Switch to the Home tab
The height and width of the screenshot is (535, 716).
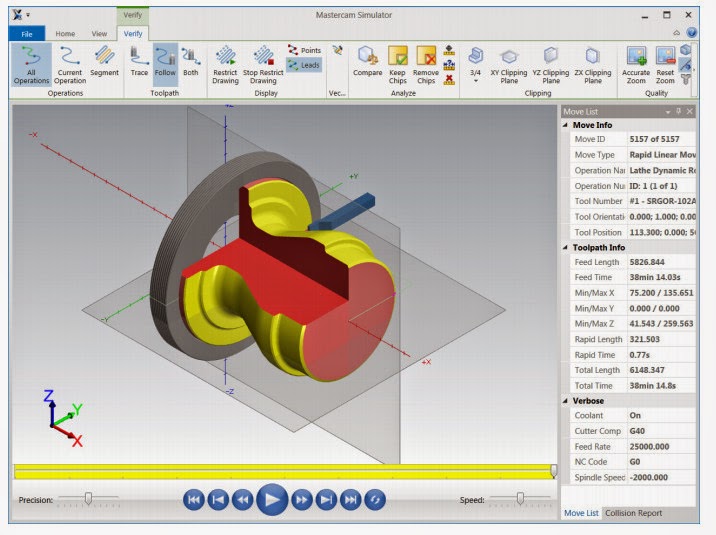pos(65,34)
